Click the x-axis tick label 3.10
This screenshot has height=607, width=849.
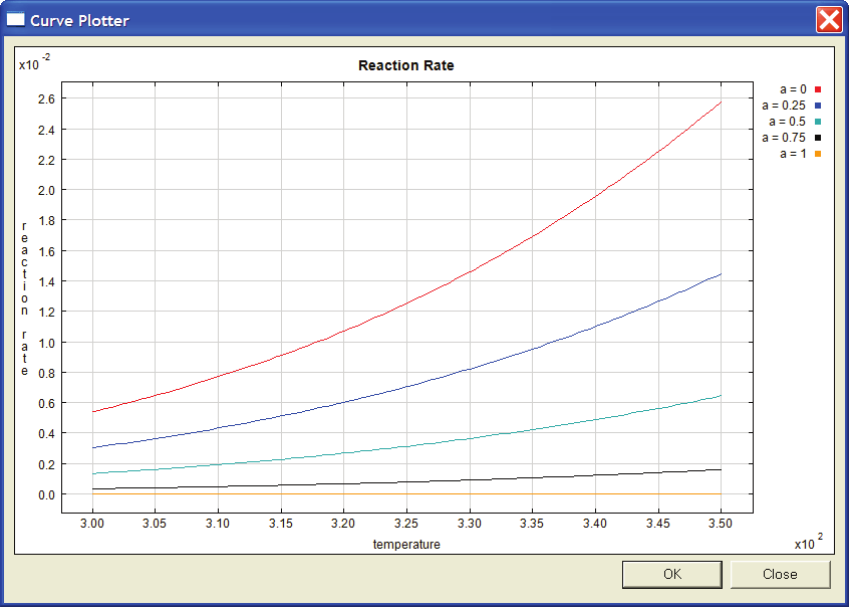pyautogui.click(x=218, y=524)
